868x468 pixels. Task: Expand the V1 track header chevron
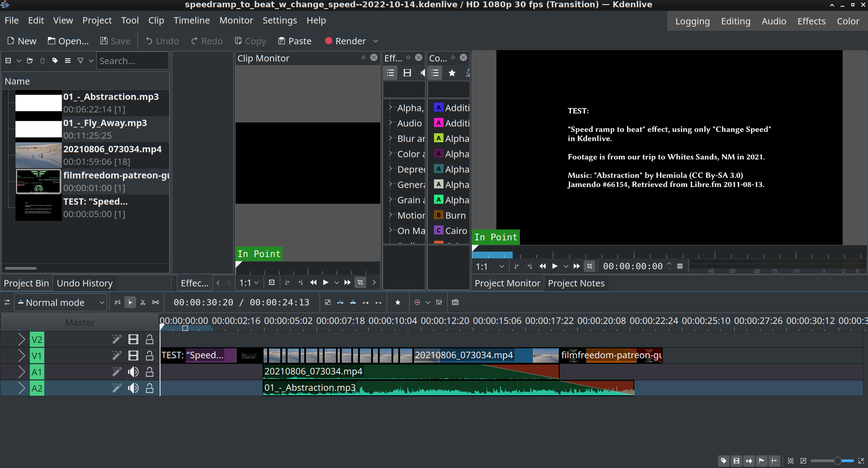coord(21,356)
